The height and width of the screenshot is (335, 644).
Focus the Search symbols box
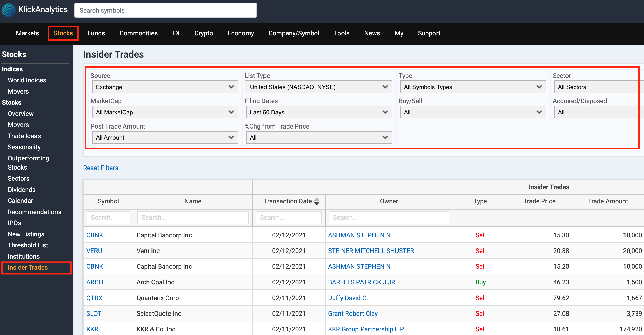(165, 10)
